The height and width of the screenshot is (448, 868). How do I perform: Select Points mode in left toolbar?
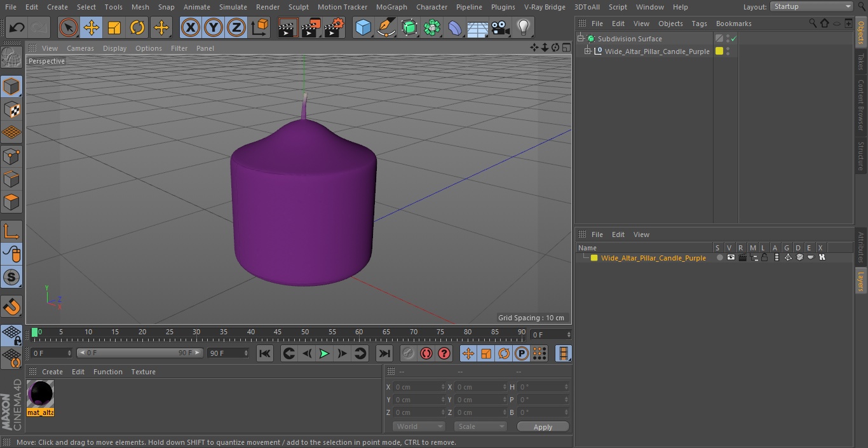(11, 156)
